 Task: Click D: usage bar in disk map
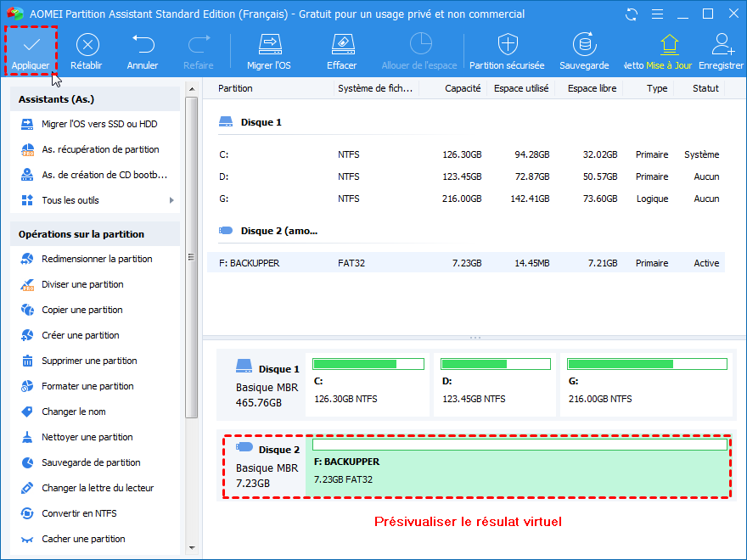[496, 364]
